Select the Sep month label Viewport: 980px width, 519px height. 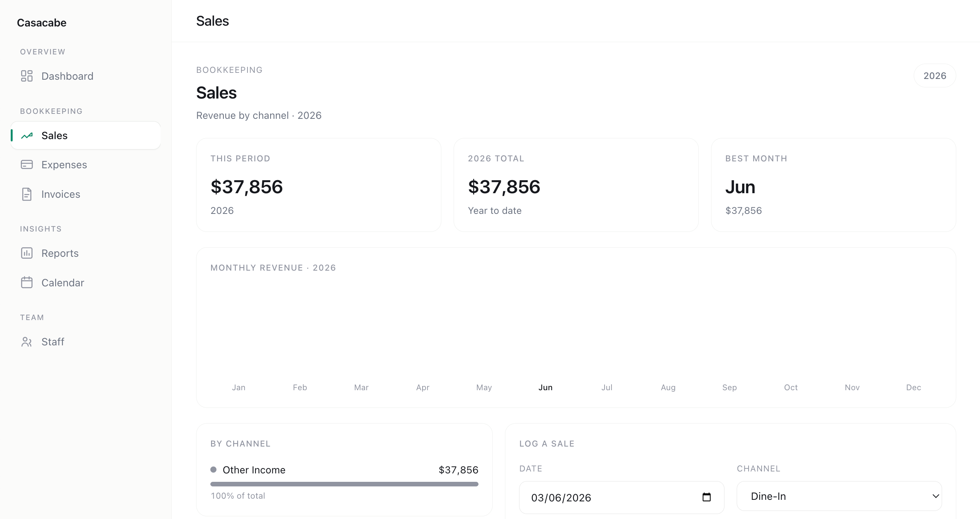tap(729, 387)
